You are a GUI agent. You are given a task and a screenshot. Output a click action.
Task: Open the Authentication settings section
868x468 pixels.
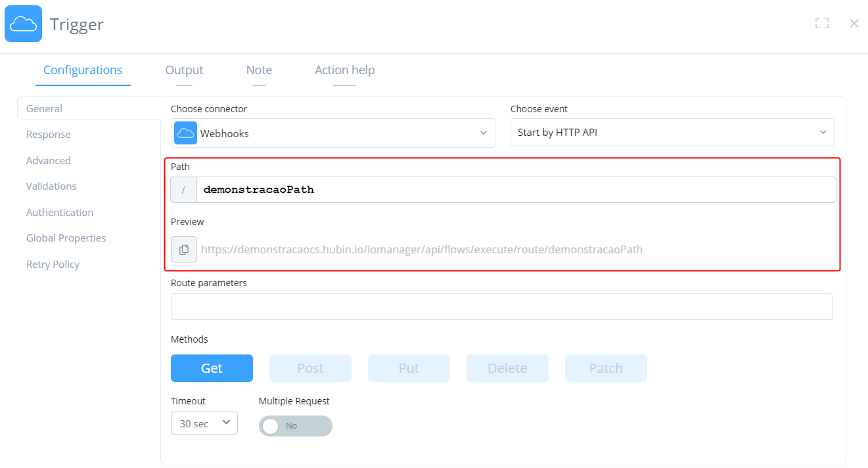(x=60, y=212)
